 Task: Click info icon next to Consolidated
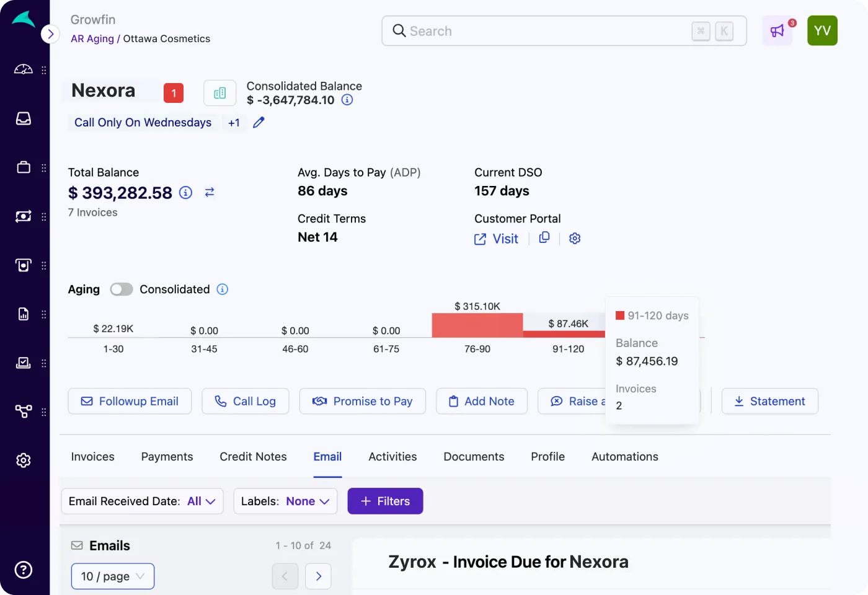tap(223, 289)
